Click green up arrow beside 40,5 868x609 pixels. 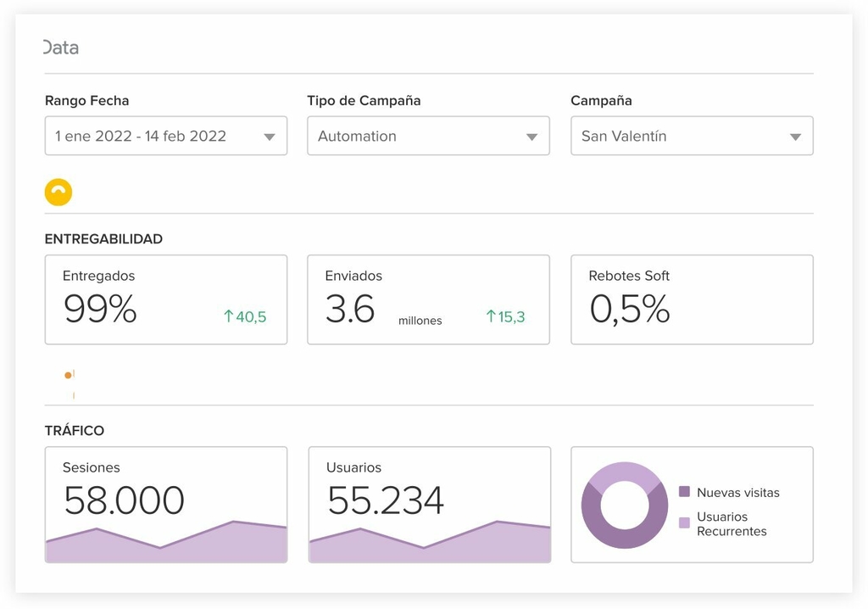click(x=228, y=316)
